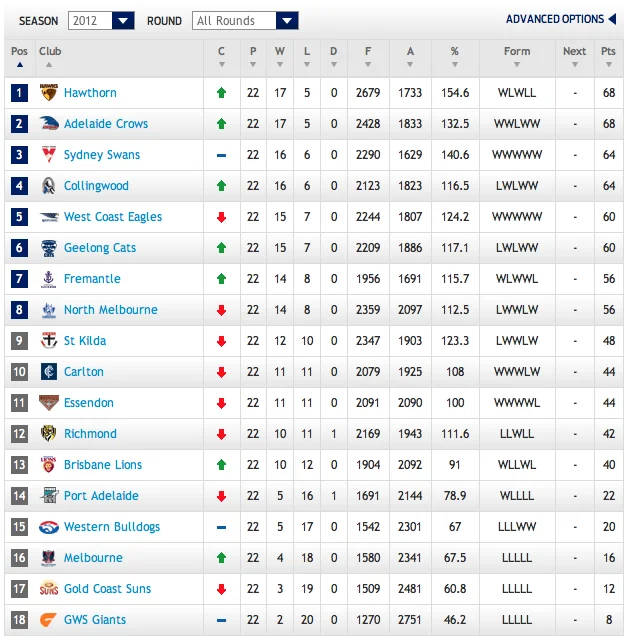The height and width of the screenshot is (642, 628).
Task: Click Western Bulldogs' blue no-change dash
Action: pos(221,527)
